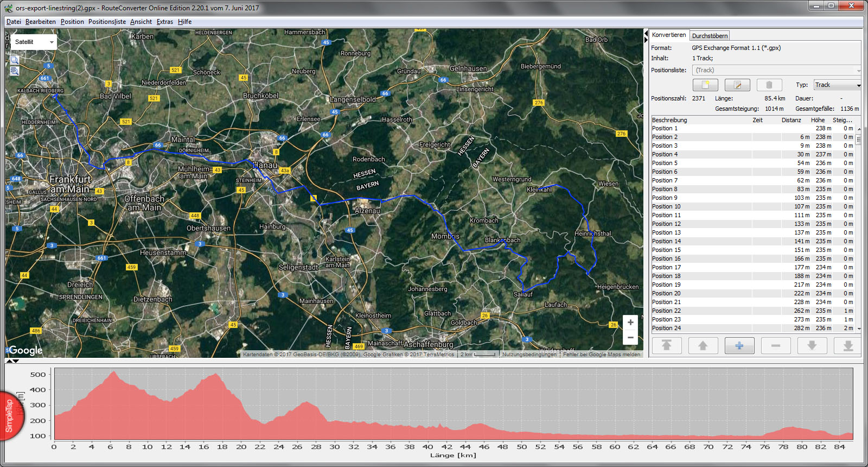The width and height of the screenshot is (868, 467).
Task: Zoom out on the map
Action: 630,337
